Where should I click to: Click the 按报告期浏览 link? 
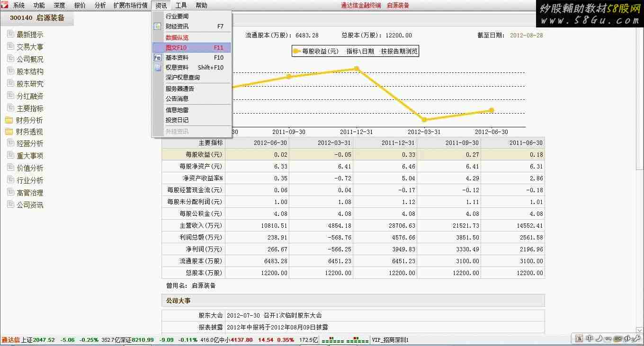click(x=399, y=51)
